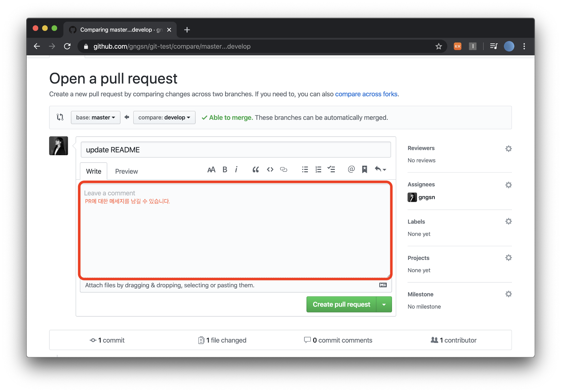Click the No reviews text

click(421, 160)
